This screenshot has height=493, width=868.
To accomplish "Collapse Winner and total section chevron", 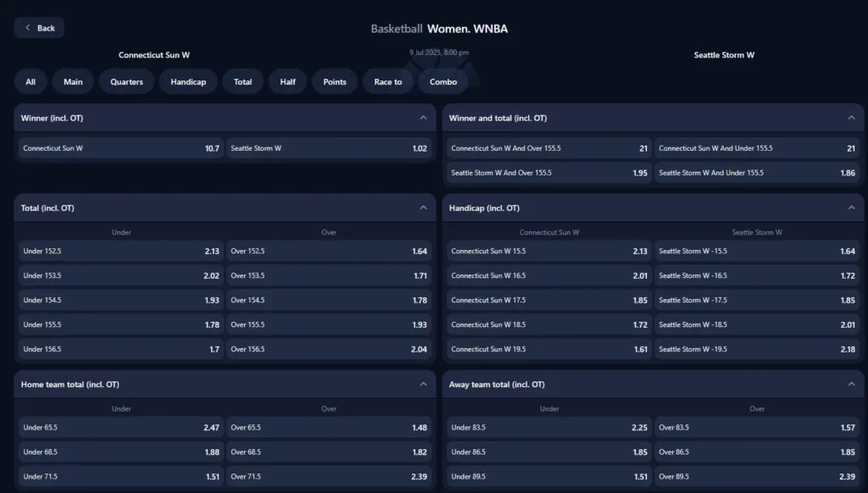I will pos(851,118).
